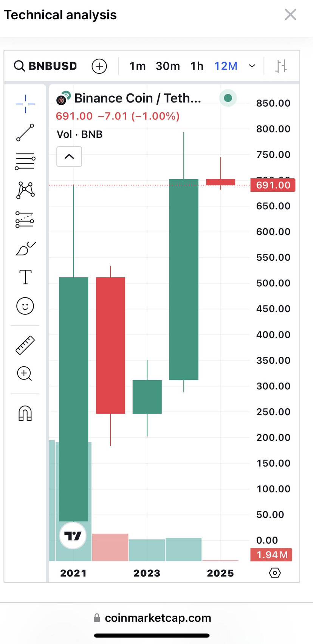Switch to the 30m timeframe

pyautogui.click(x=168, y=66)
